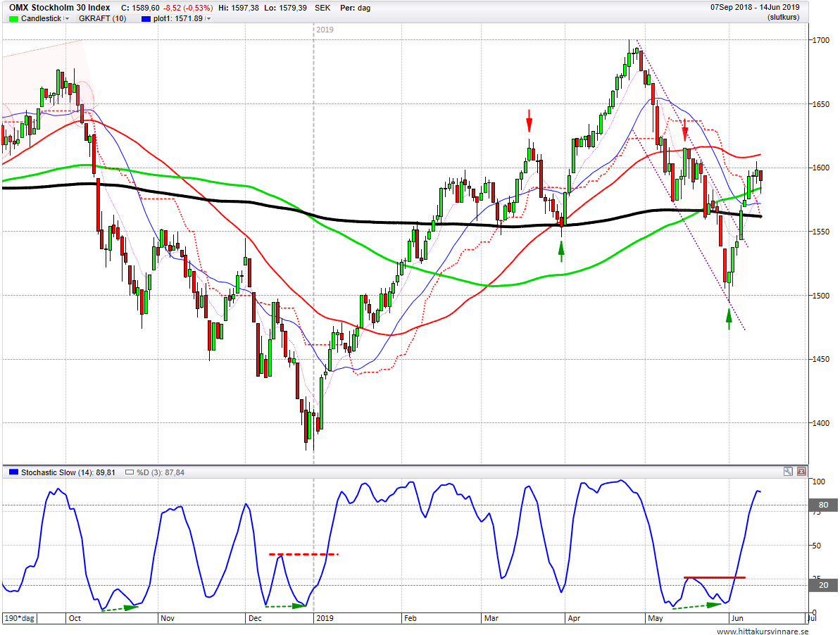This screenshot has width=840, height=635.
Task: Click the Mar label on time axis
Action: (x=491, y=618)
